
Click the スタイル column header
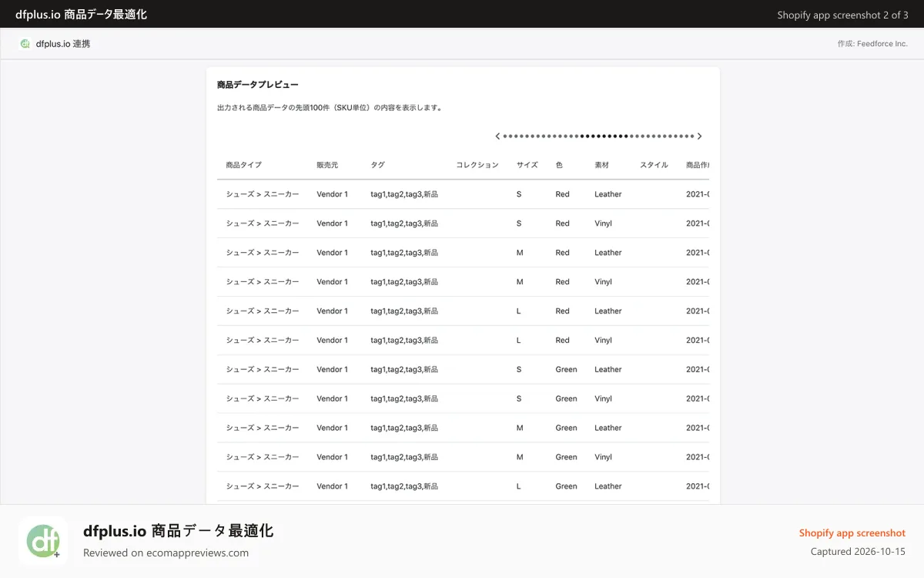(x=654, y=165)
